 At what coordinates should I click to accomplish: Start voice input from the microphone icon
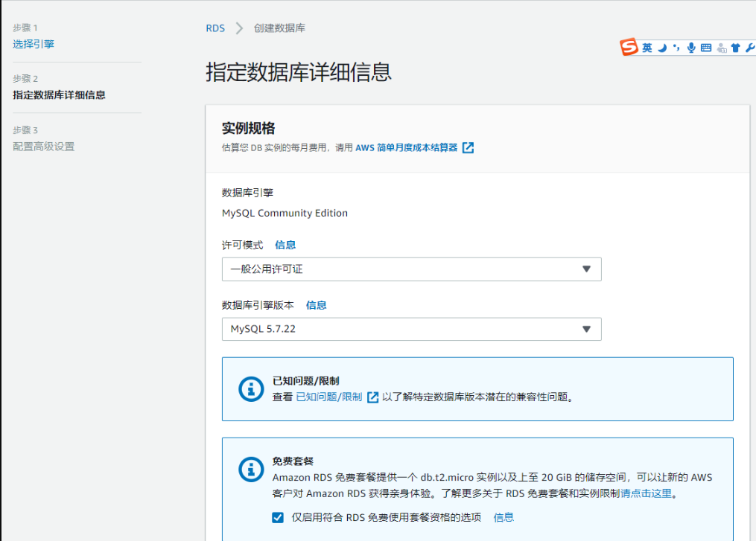[x=691, y=48]
